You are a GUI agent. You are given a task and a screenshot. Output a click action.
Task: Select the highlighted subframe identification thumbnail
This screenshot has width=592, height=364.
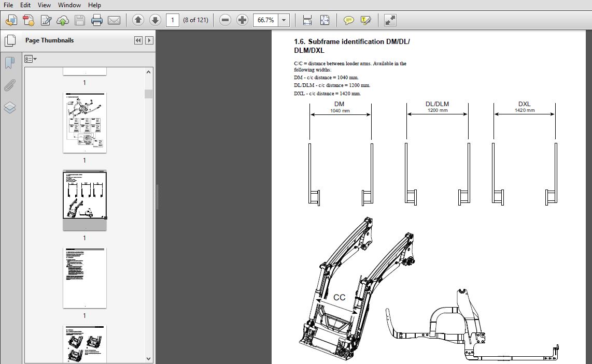coord(84,200)
